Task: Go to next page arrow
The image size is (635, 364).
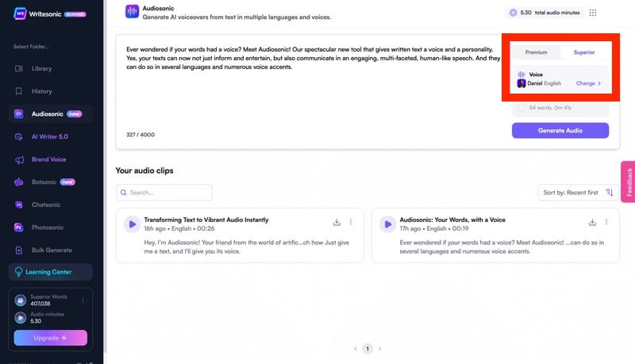Action: (x=380, y=349)
